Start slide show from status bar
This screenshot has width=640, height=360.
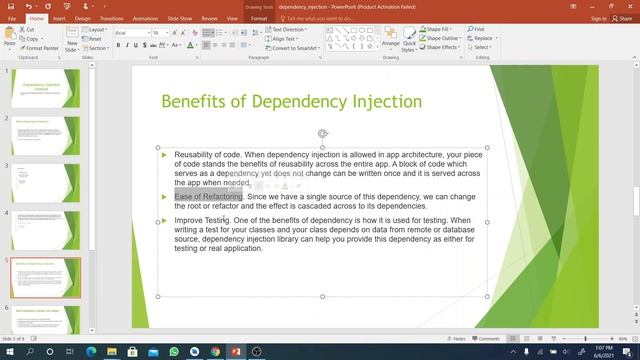click(554, 338)
